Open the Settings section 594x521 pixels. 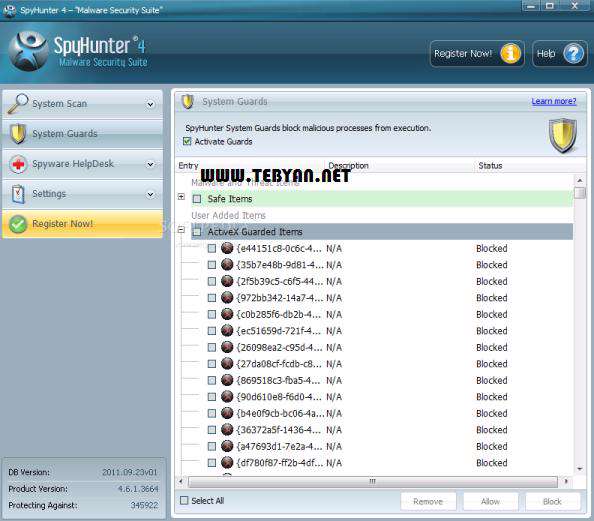83,194
